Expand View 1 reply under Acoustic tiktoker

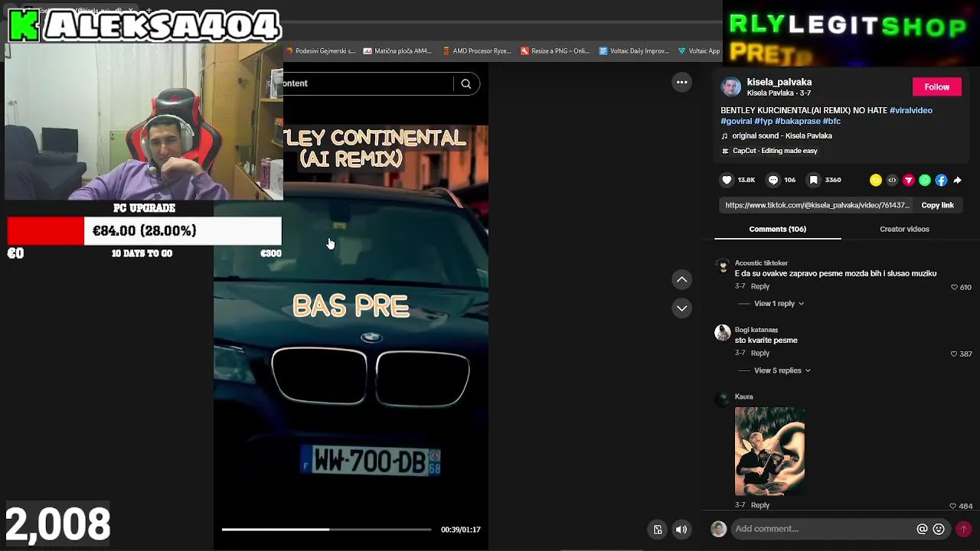click(779, 304)
